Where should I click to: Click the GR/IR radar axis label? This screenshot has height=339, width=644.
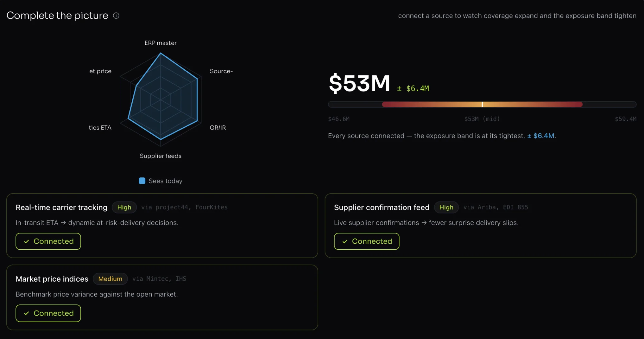(x=218, y=127)
